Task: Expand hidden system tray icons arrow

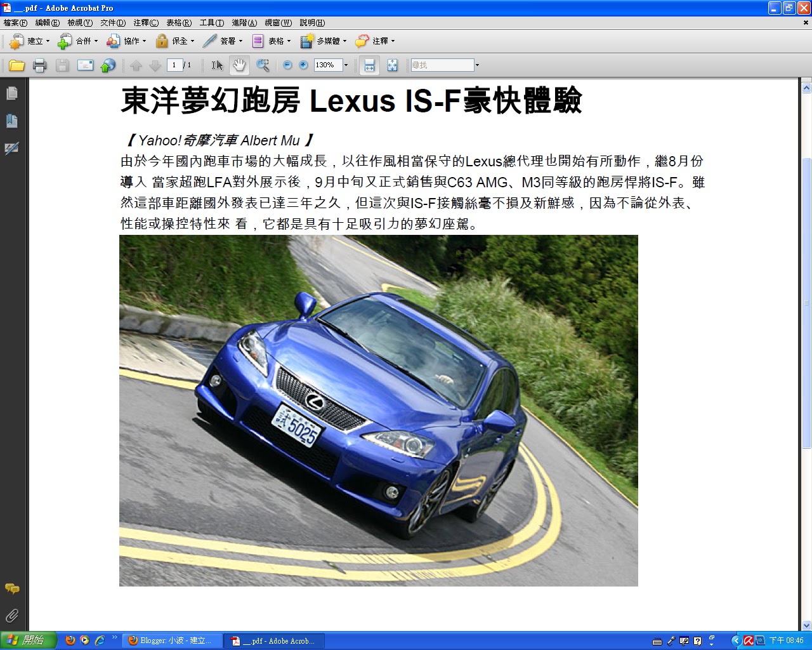Action: pos(736,640)
